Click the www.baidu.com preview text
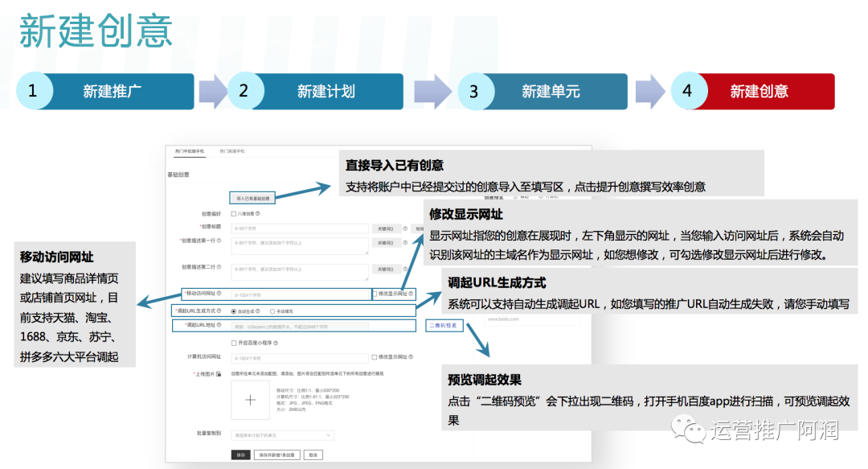This screenshot has width=868, height=469. coord(503,319)
